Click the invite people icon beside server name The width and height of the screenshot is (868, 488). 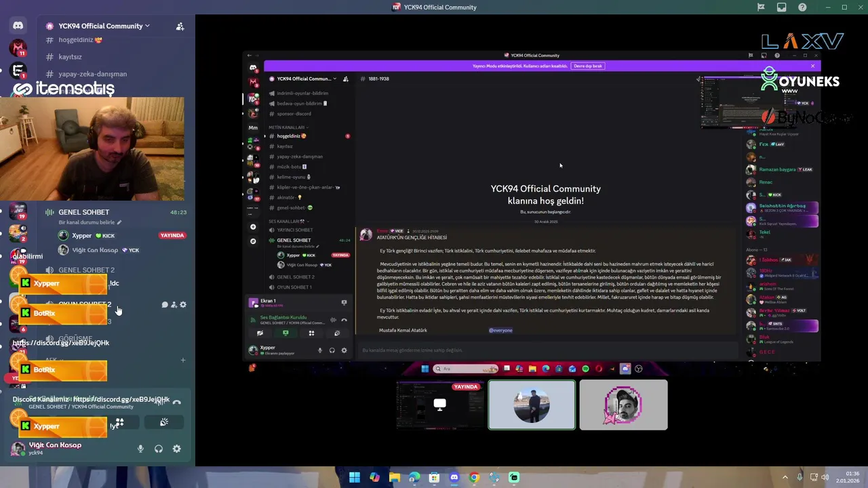coord(180,26)
